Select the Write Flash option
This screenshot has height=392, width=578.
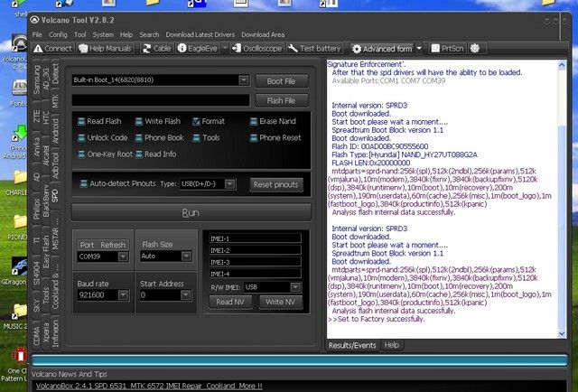click(139, 121)
